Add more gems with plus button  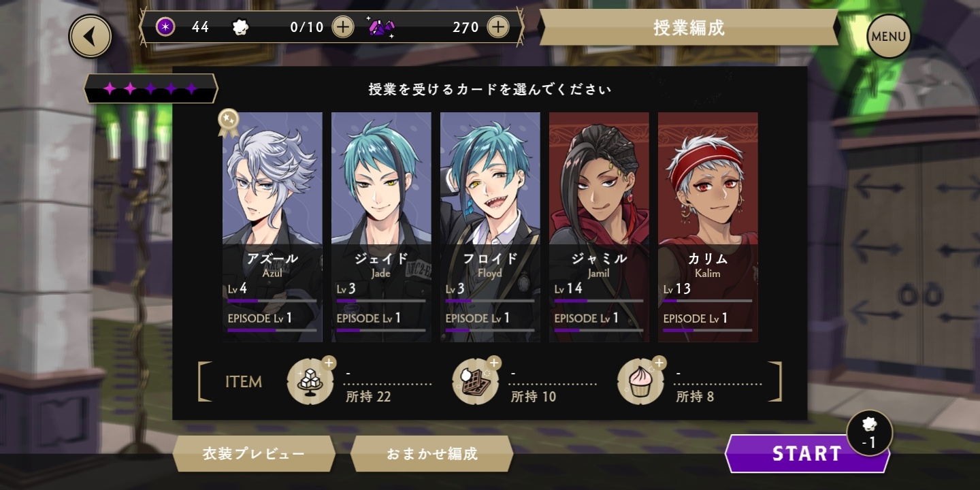point(498,27)
